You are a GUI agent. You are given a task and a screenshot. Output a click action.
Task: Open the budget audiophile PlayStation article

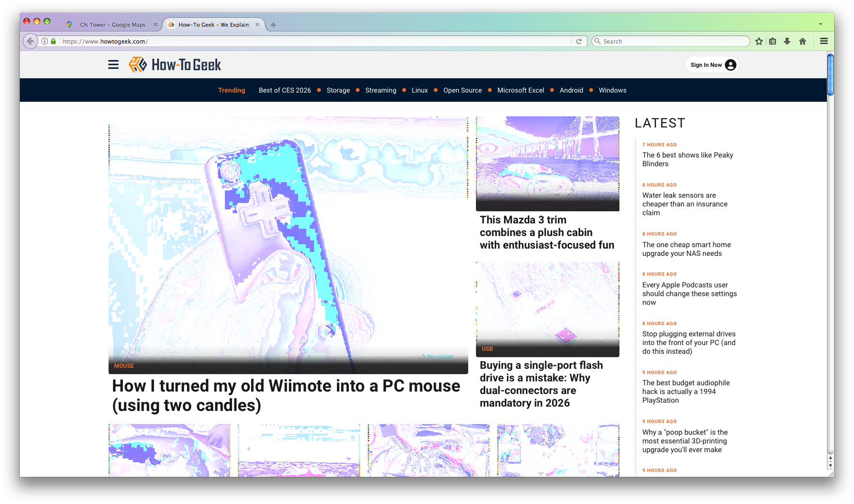(x=686, y=392)
